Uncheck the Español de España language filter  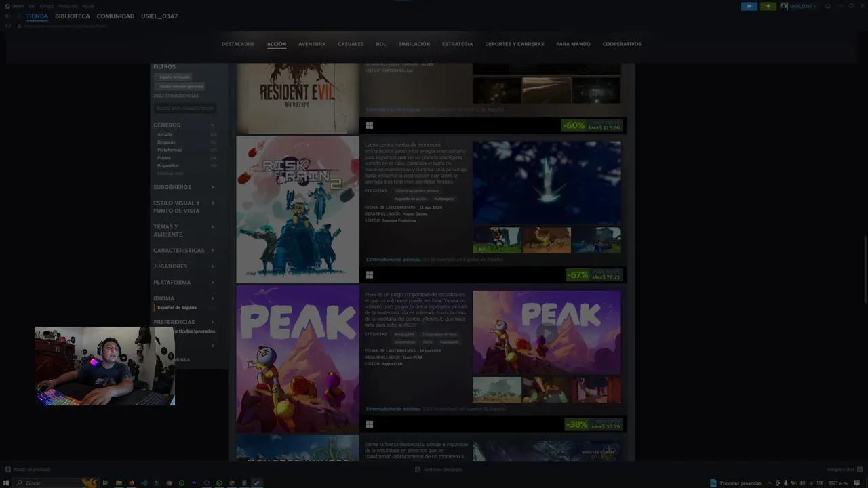[177, 308]
